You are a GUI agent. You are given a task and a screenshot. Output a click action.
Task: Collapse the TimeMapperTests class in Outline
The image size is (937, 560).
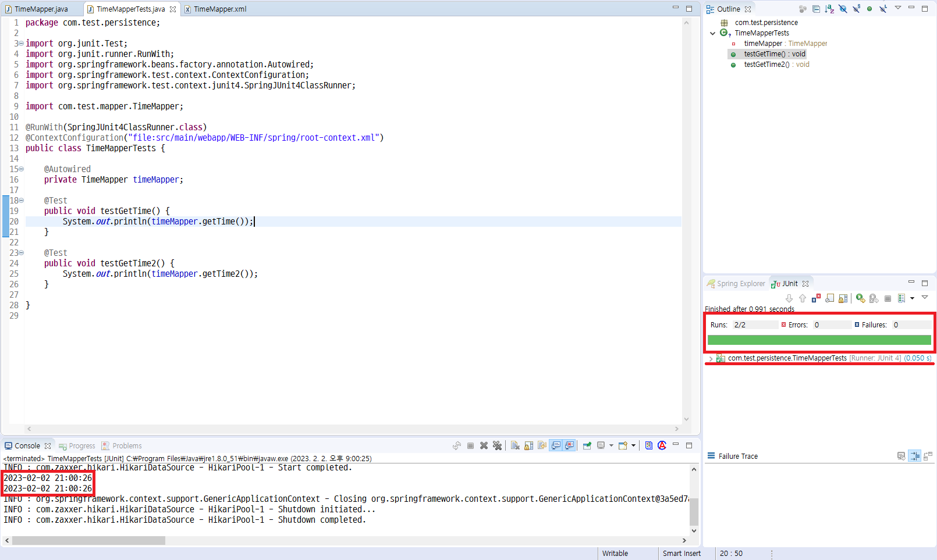pyautogui.click(x=713, y=33)
